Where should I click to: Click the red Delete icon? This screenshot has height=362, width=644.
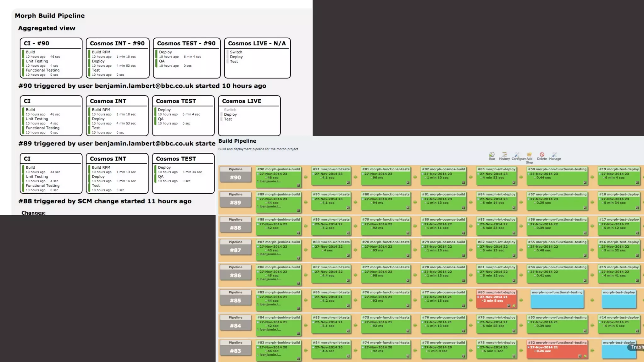pos(542,155)
